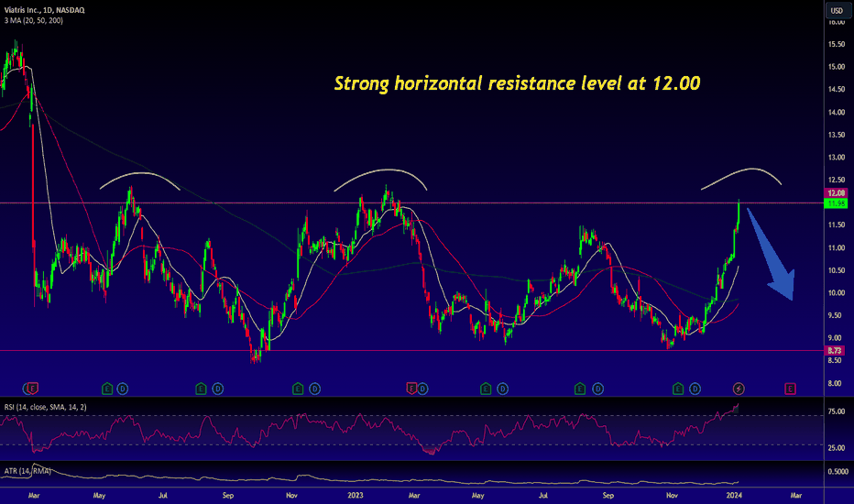
Task: Click the pink 12.00 price label
Action: pyautogui.click(x=836, y=192)
